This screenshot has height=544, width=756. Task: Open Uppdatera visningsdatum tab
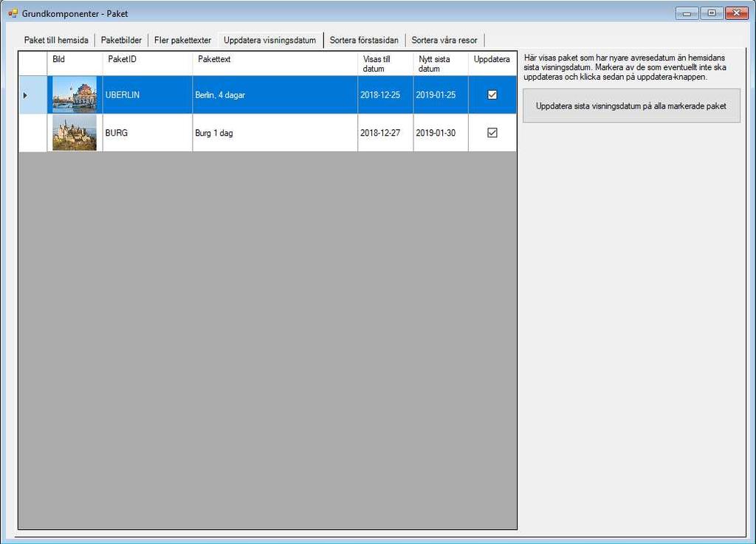(x=270, y=40)
